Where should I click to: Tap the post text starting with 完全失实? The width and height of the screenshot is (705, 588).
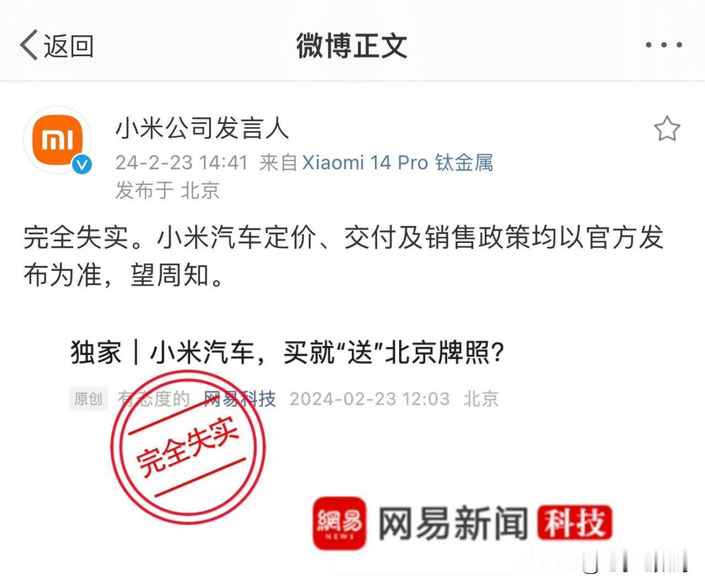click(x=344, y=256)
